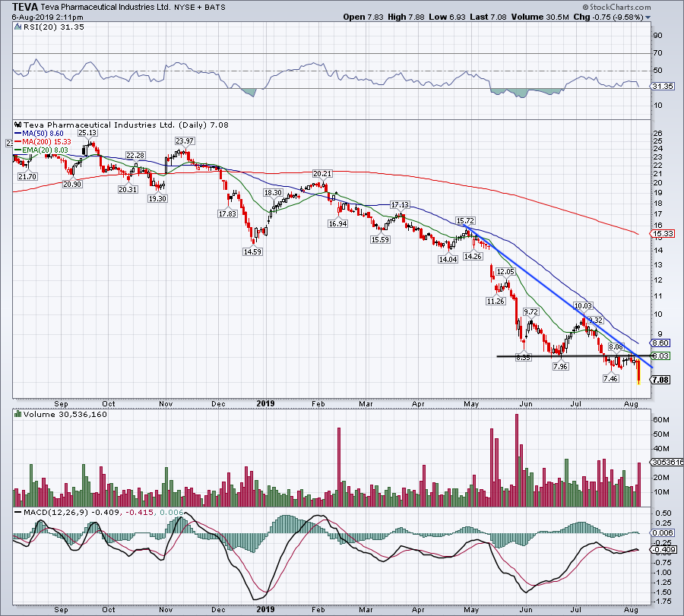
Task: Click the 8.60 blue axis tag
Action: tap(660, 343)
